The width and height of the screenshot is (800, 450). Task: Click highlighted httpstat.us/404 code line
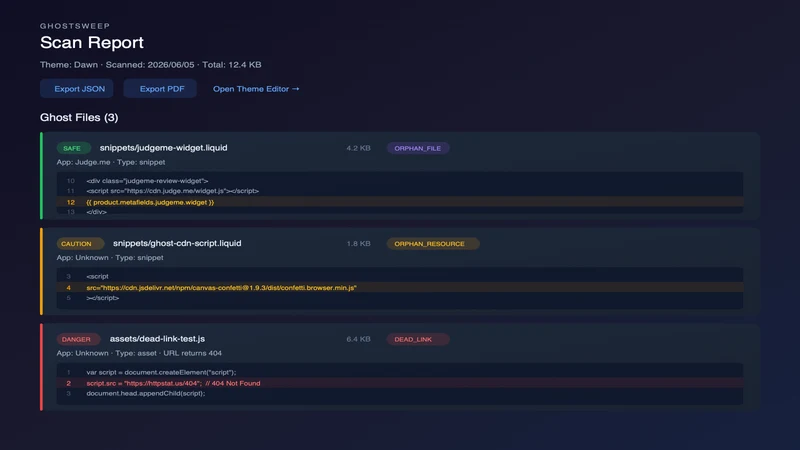click(x=399, y=383)
